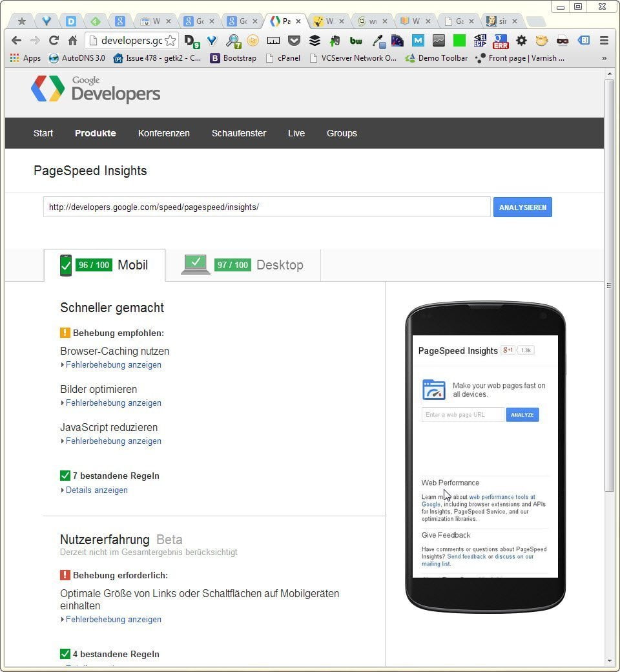Open the Chrome hamburger menu
Viewport: 620px width, 672px height.
(604, 41)
